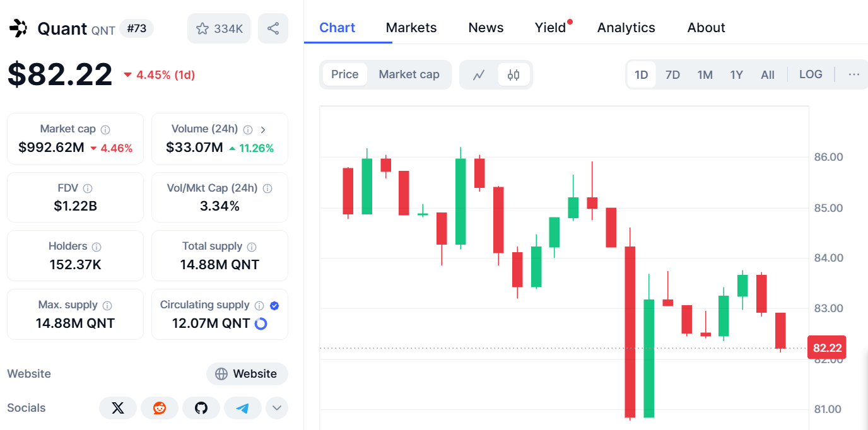
Task: Expand more chart options via ellipsis
Action: pos(854,74)
